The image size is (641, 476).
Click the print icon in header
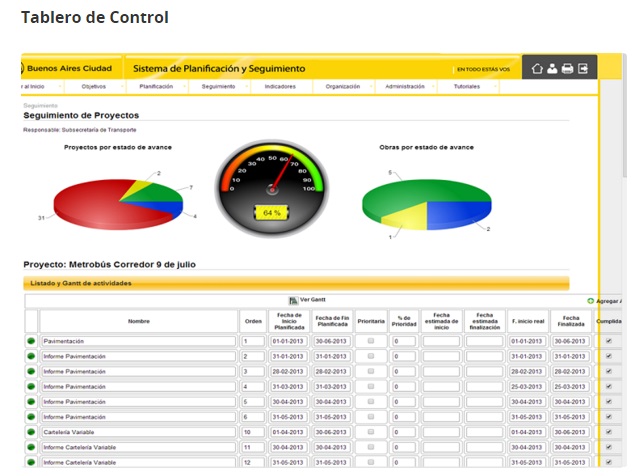(567, 69)
